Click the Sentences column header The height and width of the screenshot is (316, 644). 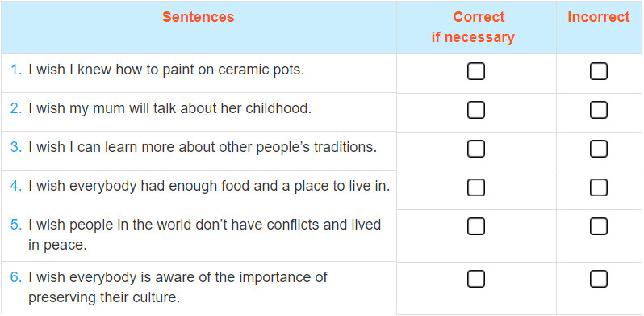198,17
